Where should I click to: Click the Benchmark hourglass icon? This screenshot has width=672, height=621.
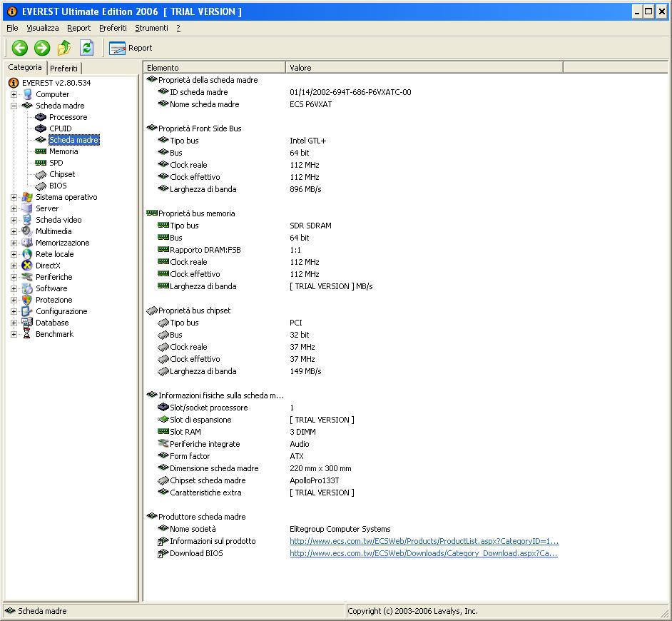point(27,334)
